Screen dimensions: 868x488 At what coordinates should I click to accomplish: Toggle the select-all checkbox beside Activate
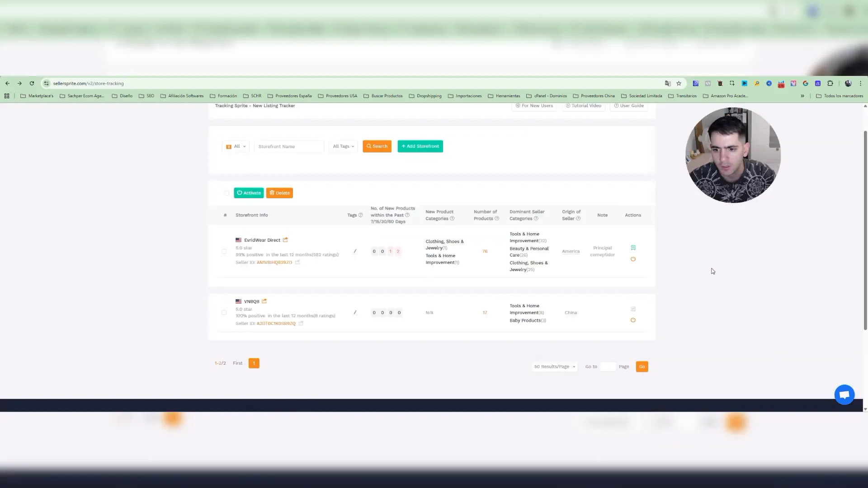(x=226, y=193)
